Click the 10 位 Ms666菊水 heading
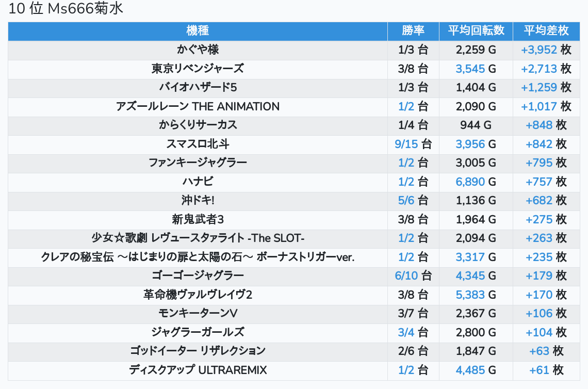Viewport: 588px width, 389px height. [66, 9]
